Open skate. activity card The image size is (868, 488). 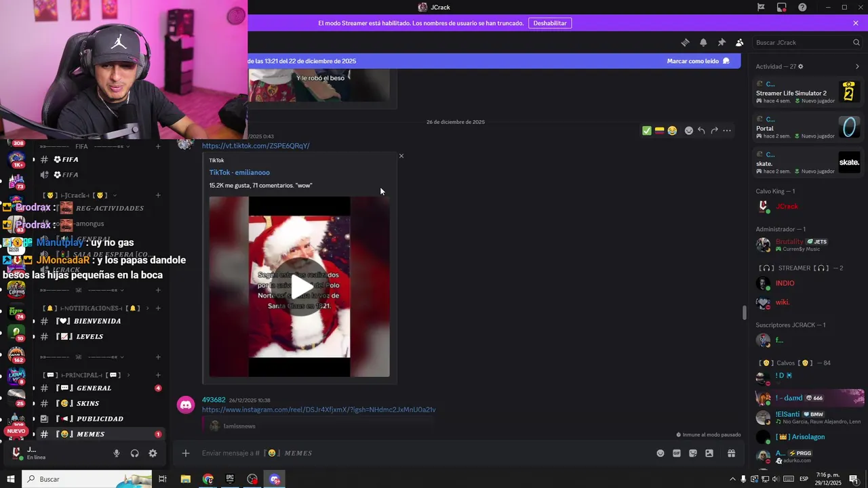[x=808, y=163]
